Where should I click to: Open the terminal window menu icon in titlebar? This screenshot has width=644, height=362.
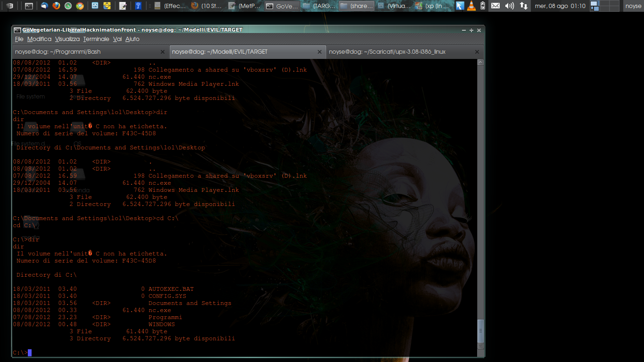click(17, 30)
